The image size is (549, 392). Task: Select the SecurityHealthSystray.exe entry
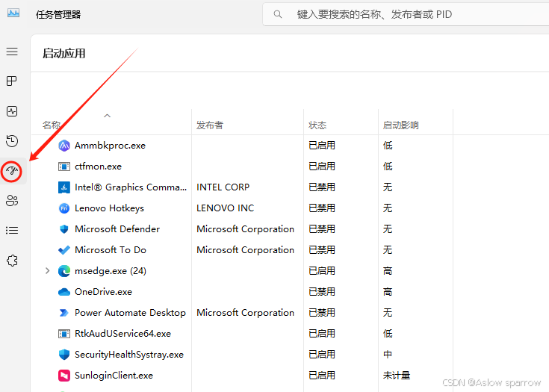129,355
